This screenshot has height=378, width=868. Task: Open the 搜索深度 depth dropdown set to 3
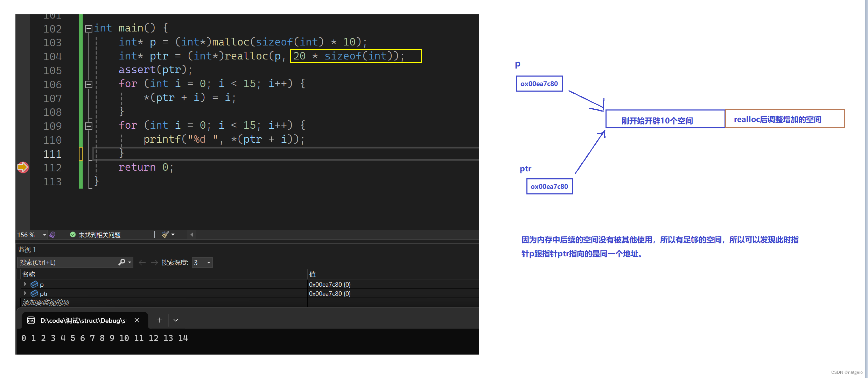pyautogui.click(x=202, y=262)
